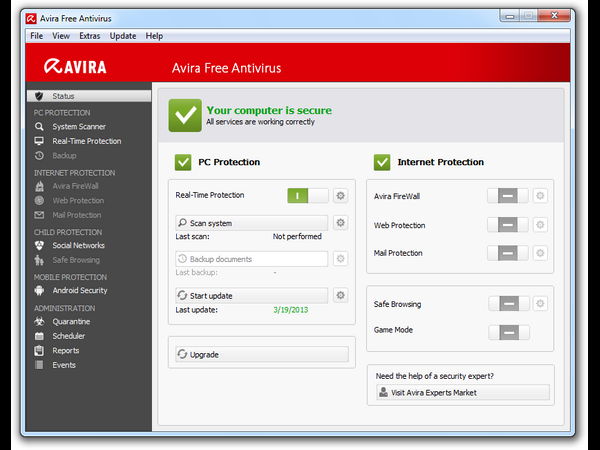Open the View menu

point(61,36)
